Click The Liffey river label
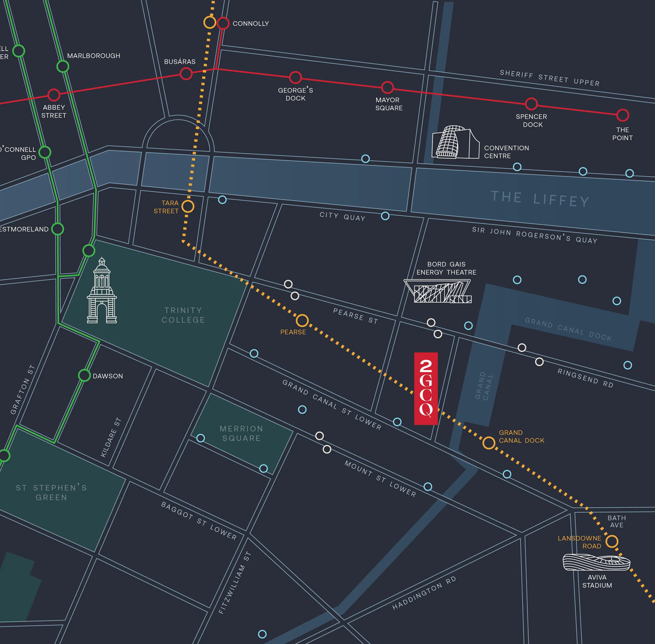This screenshot has height=644, width=655. [540, 199]
